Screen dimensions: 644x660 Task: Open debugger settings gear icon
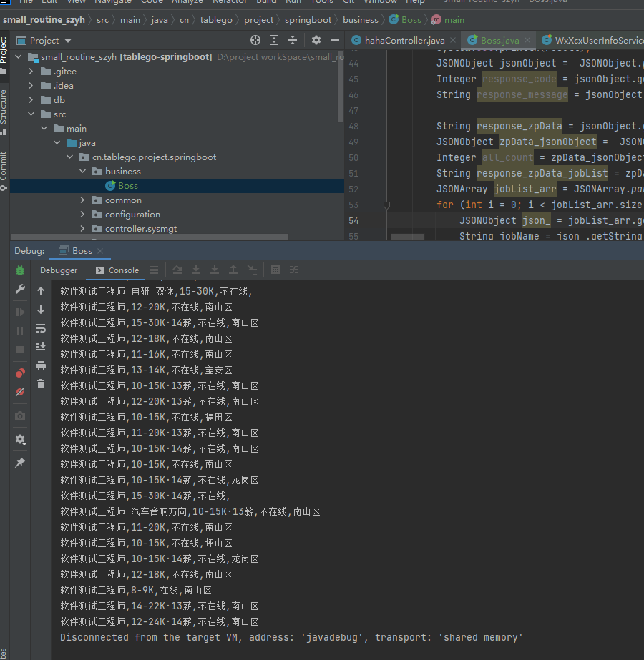tap(20, 440)
